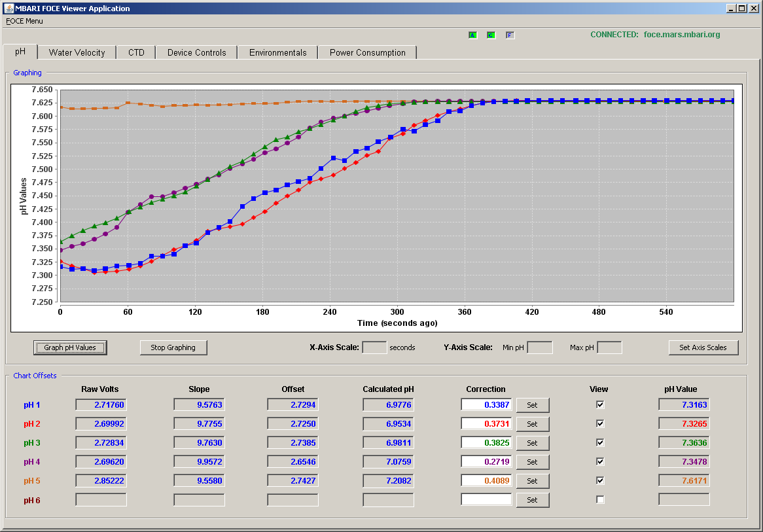
Task: Click the Graph pH Values button
Action: [x=70, y=347]
